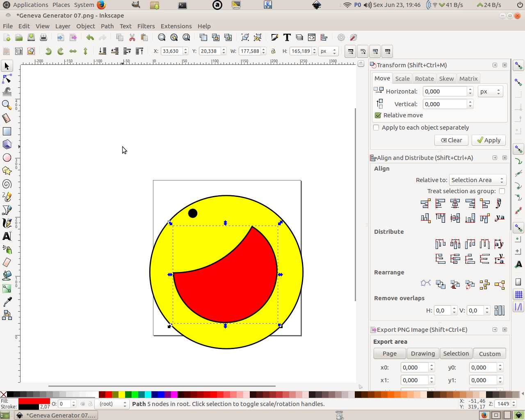Select the Node edit tool
This screenshot has height=420, width=525.
tap(7, 79)
